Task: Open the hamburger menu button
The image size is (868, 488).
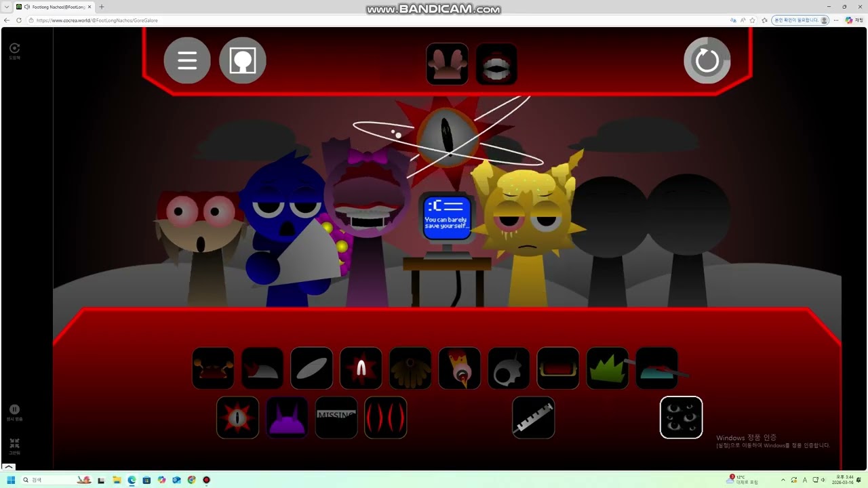Action: click(187, 60)
